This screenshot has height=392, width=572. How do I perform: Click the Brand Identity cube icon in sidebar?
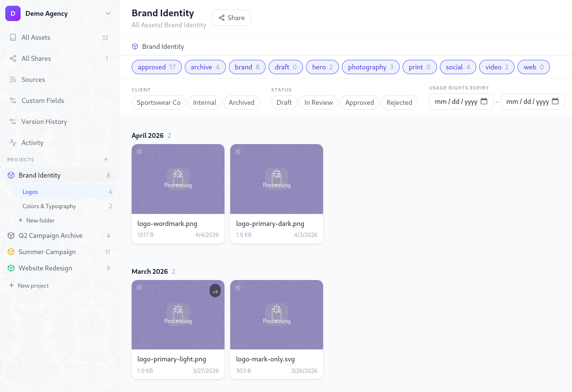click(11, 175)
